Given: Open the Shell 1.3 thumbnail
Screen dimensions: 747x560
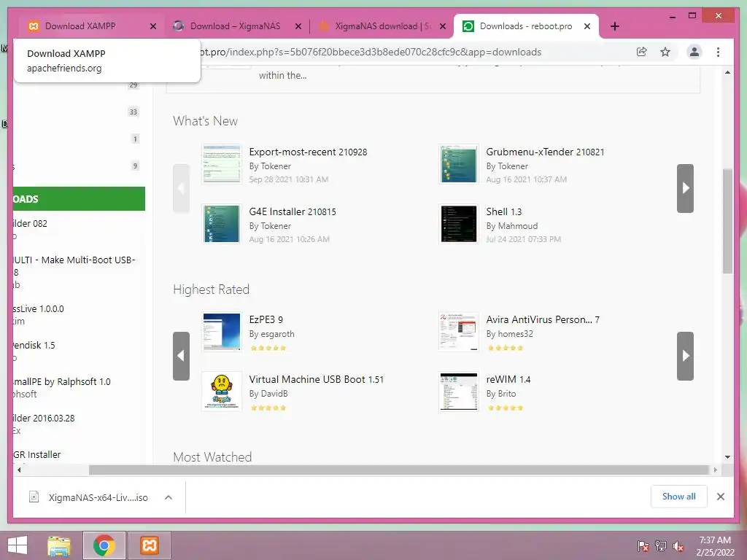Looking at the screenshot, I should [458, 224].
